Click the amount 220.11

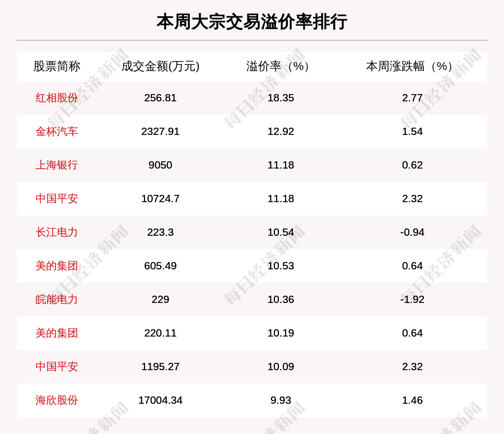coord(160,333)
